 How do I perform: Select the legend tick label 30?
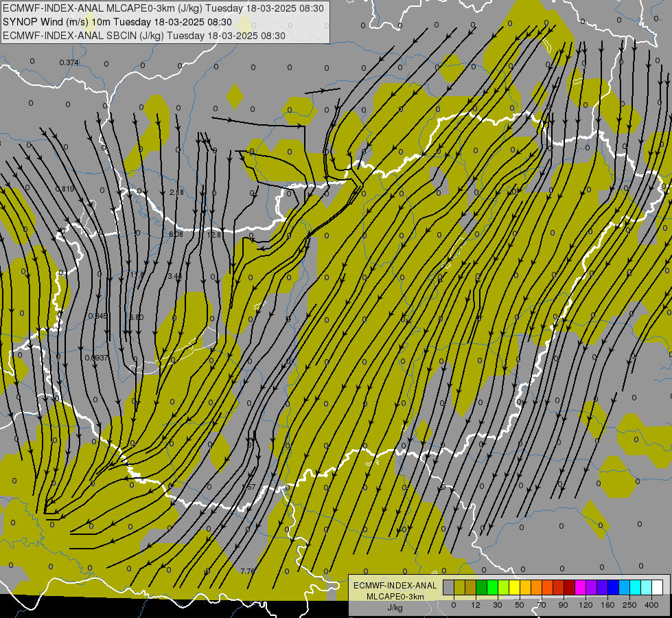click(x=498, y=605)
